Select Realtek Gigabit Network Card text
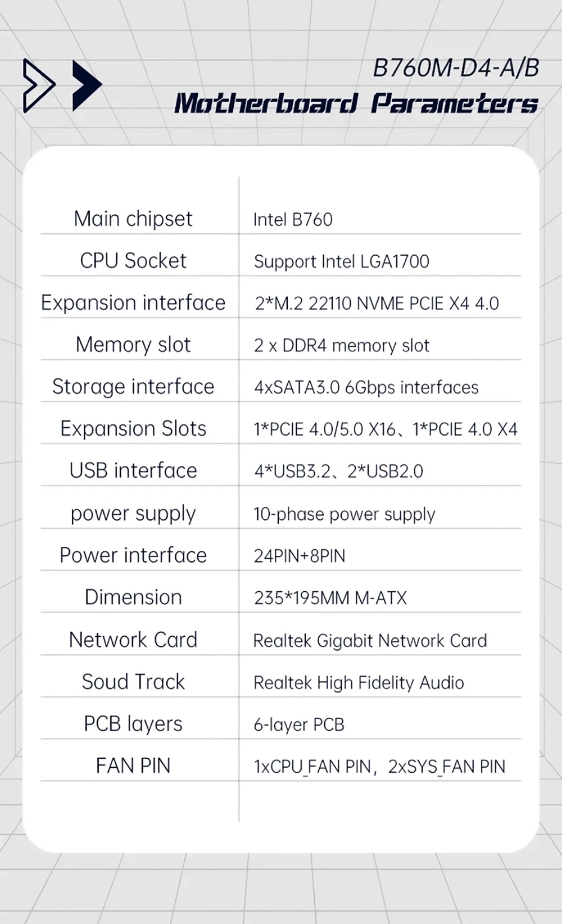Image resolution: width=562 pixels, height=924 pixels. [x=370, y=640]
